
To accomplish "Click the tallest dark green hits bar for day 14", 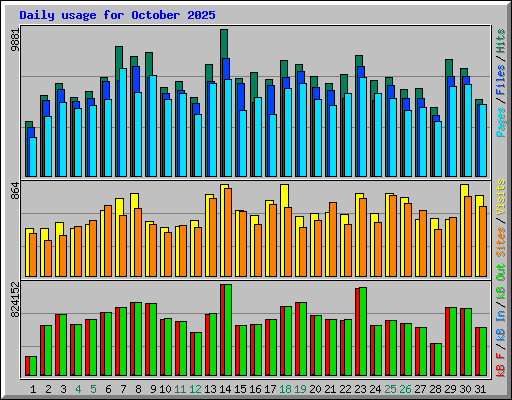I will pyautogui.click(x=224, y=43).
